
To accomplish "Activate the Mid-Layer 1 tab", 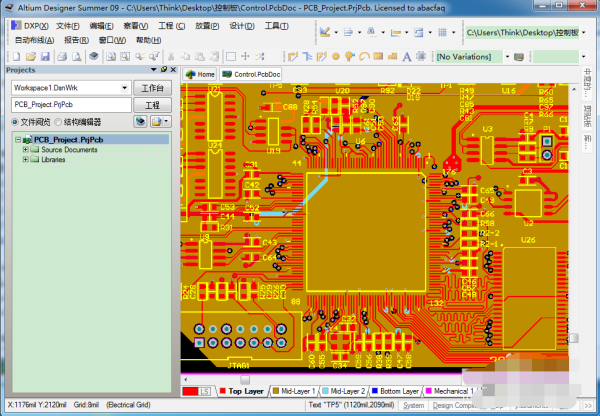I will (x=294, y=391).
